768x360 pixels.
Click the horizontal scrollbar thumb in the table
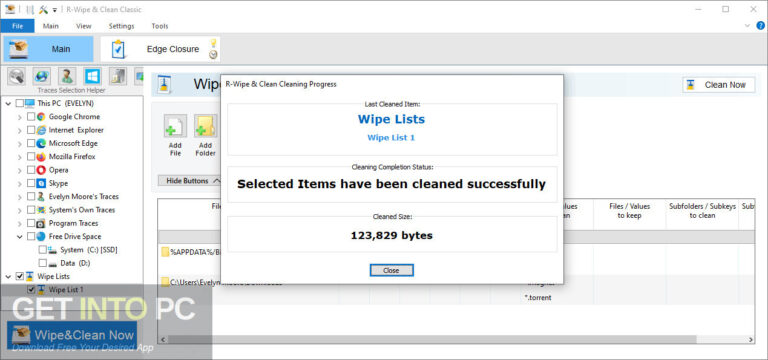pyautogui.click(x=432, y=339)
